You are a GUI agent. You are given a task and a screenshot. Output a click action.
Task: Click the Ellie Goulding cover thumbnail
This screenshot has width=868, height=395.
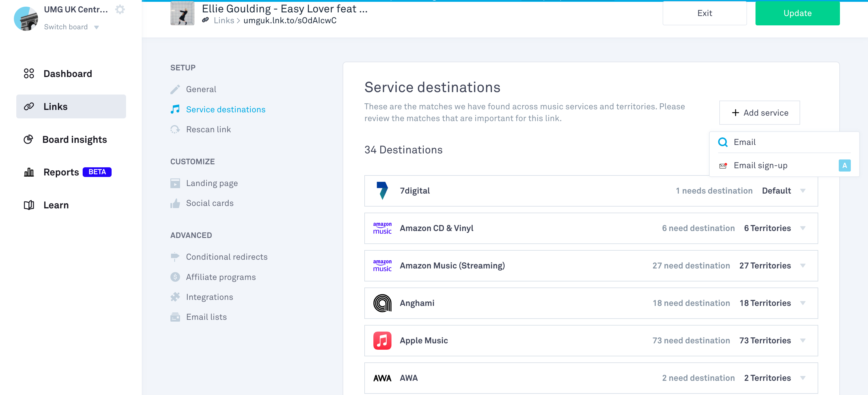pos(182,14)
